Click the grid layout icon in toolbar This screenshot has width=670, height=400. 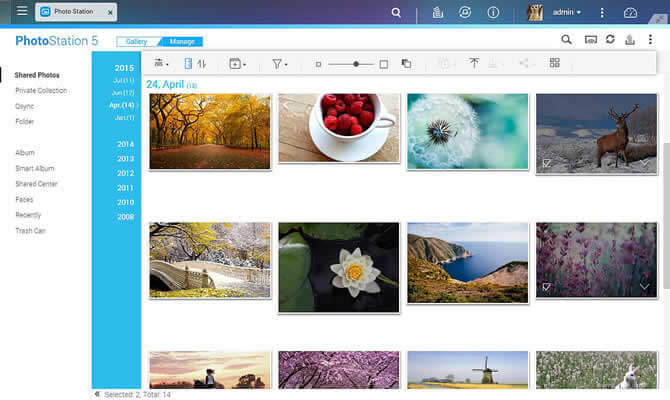[555, 63]
